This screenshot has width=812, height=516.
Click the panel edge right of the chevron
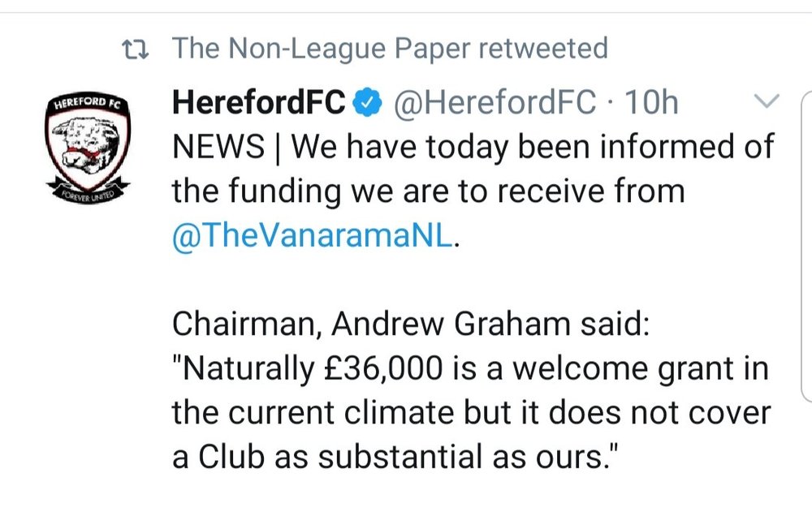[x=806, y=246]
